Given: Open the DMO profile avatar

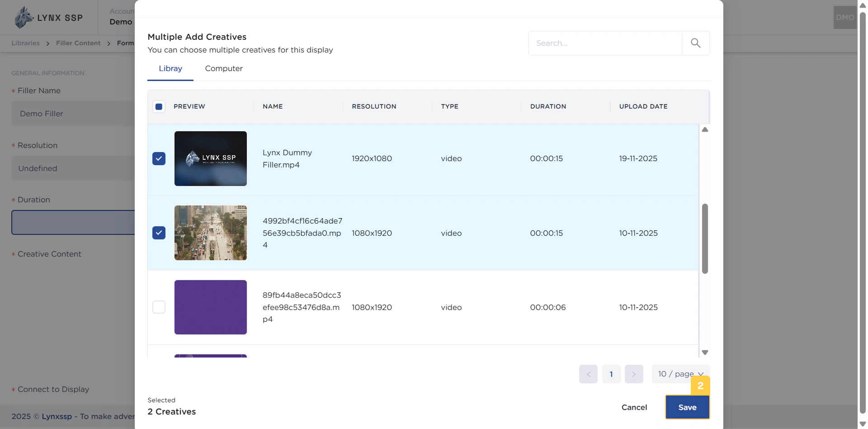Looking at the screenshot, I should pos(844,17).
